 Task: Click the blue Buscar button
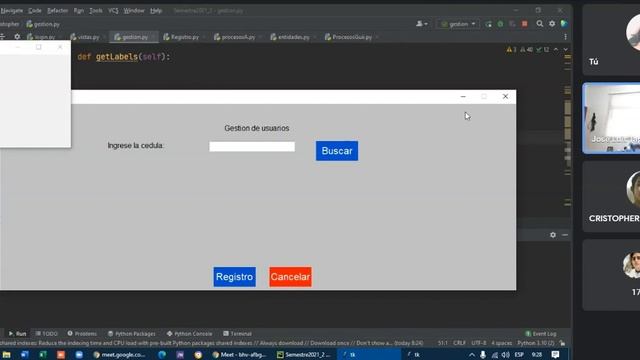(337, 151)
